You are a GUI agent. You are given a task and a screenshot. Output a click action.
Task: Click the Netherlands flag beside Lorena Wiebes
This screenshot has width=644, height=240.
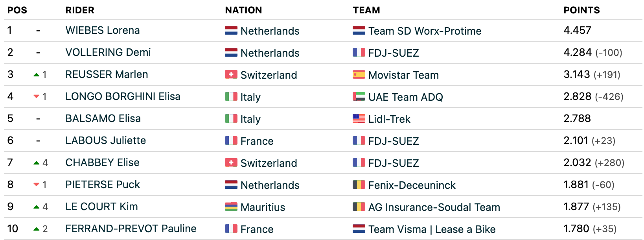[x=231, y=30]
